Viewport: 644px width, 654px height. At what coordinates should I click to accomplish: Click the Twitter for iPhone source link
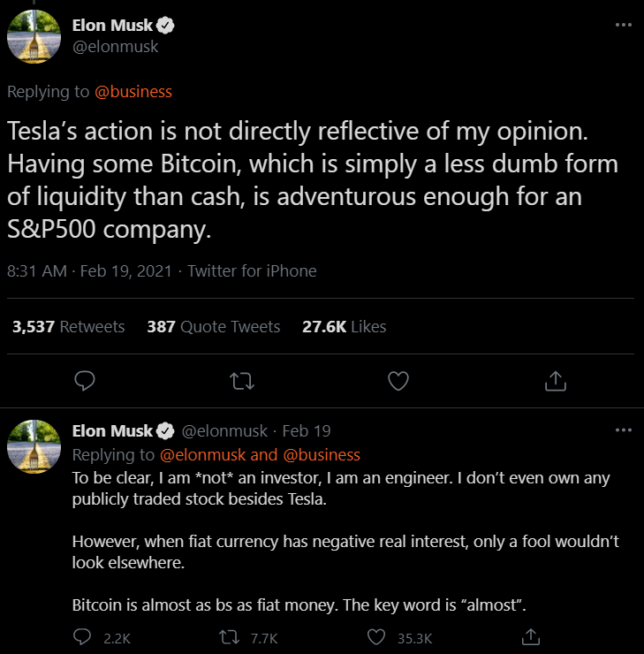[252, 271]
